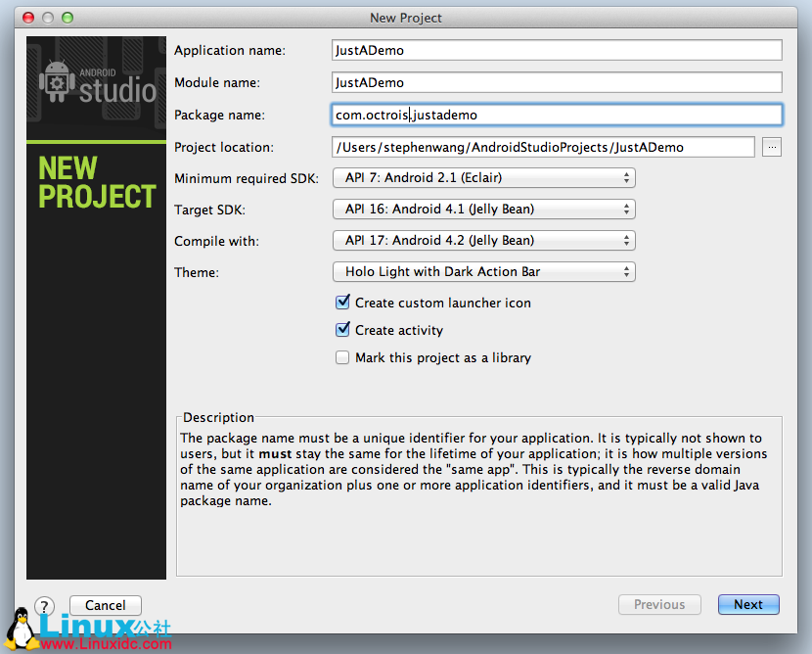This screenshot has height=654, width=812.
Task: Open the Compile with dropdown
Action: (x=484, y=240)
